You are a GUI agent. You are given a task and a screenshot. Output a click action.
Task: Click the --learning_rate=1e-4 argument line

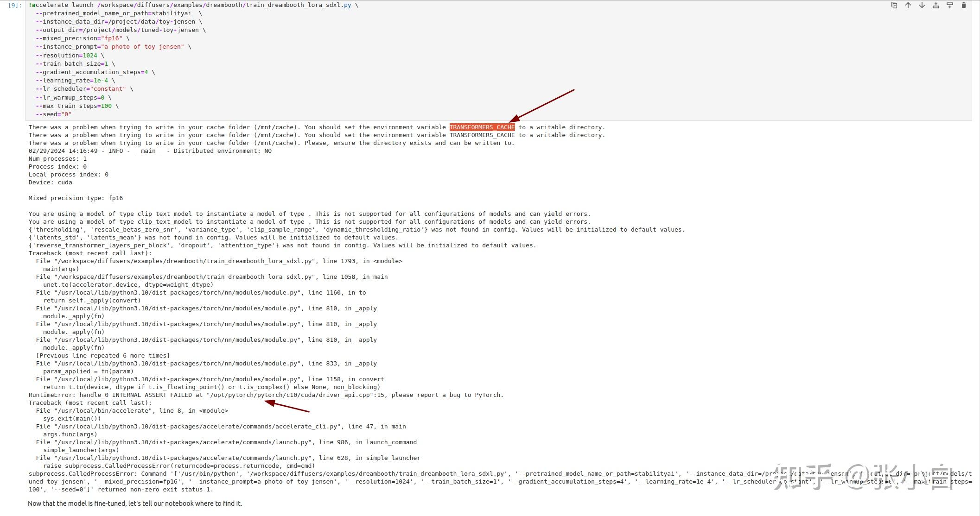[75, 81]
